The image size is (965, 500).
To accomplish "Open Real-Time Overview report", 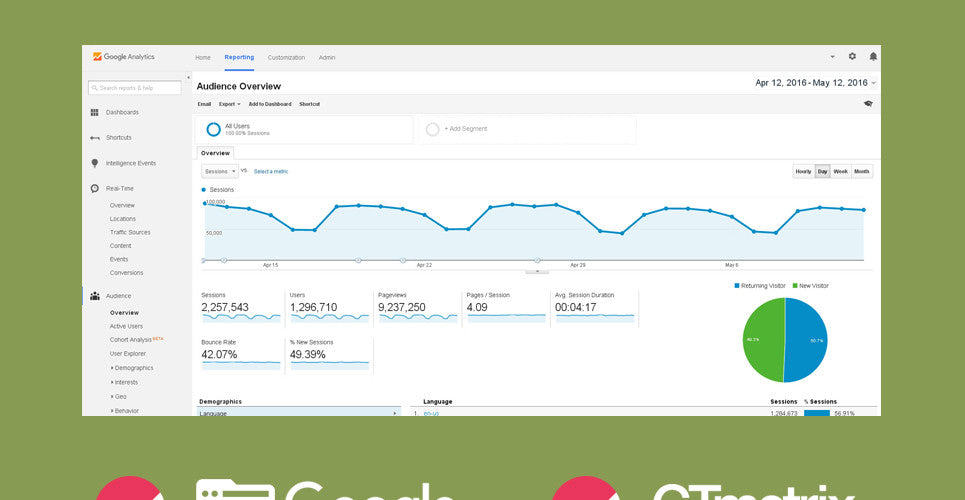I will tap(122, 205).
